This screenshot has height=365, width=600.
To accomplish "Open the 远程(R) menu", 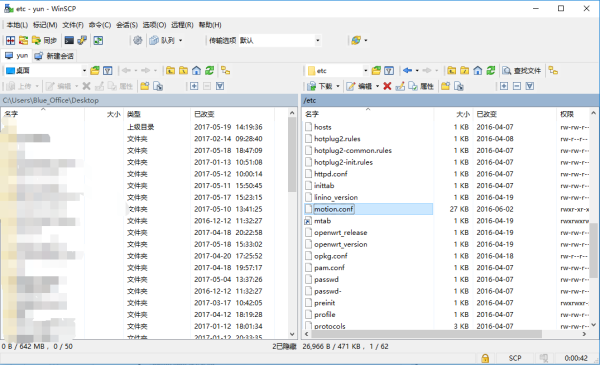I will 182,25.
